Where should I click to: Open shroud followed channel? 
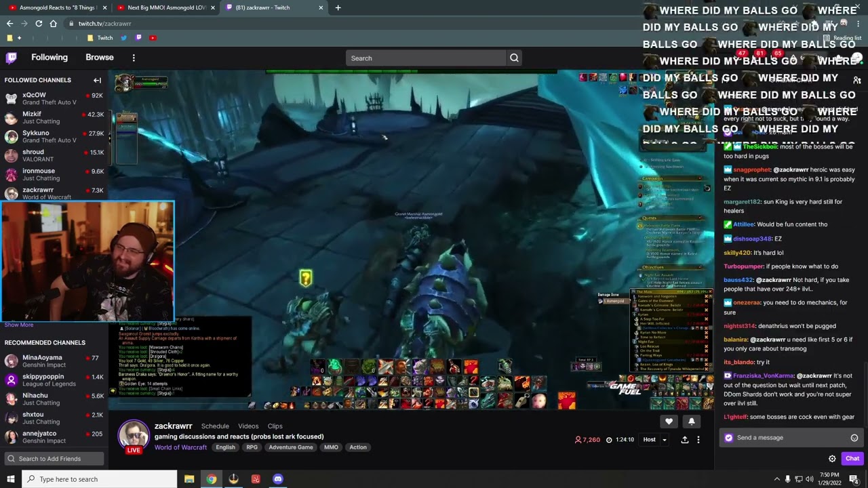tap(54, 156)
